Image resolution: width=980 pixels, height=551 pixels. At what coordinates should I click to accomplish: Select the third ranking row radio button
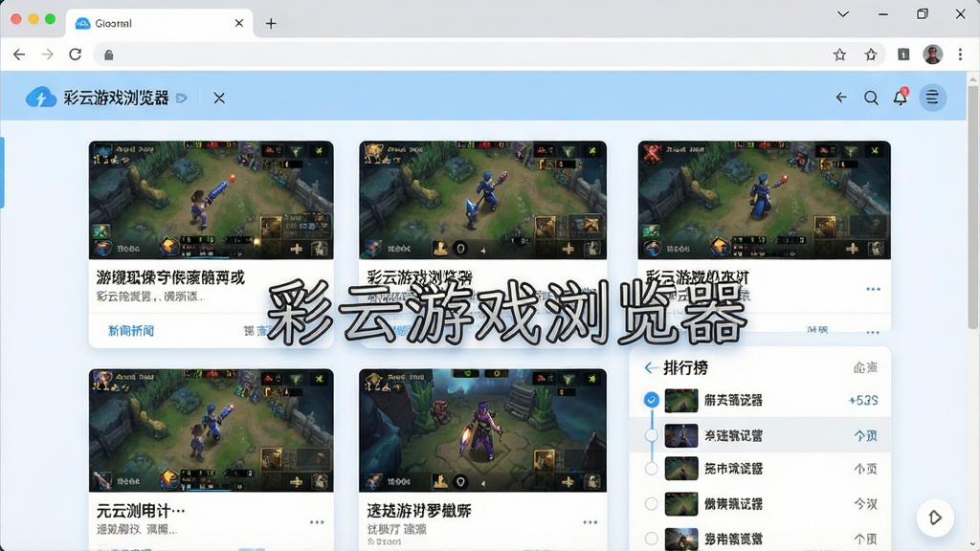click(x=651, y=469)
